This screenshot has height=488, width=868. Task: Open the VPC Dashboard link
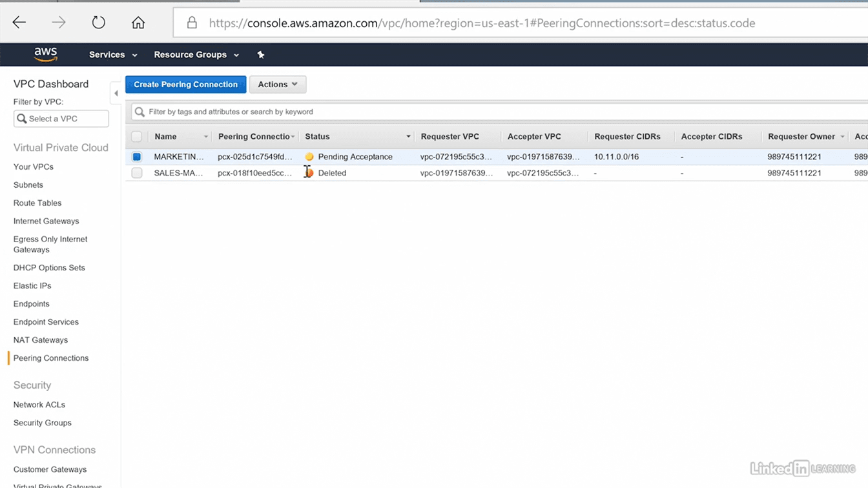(51, 84)
